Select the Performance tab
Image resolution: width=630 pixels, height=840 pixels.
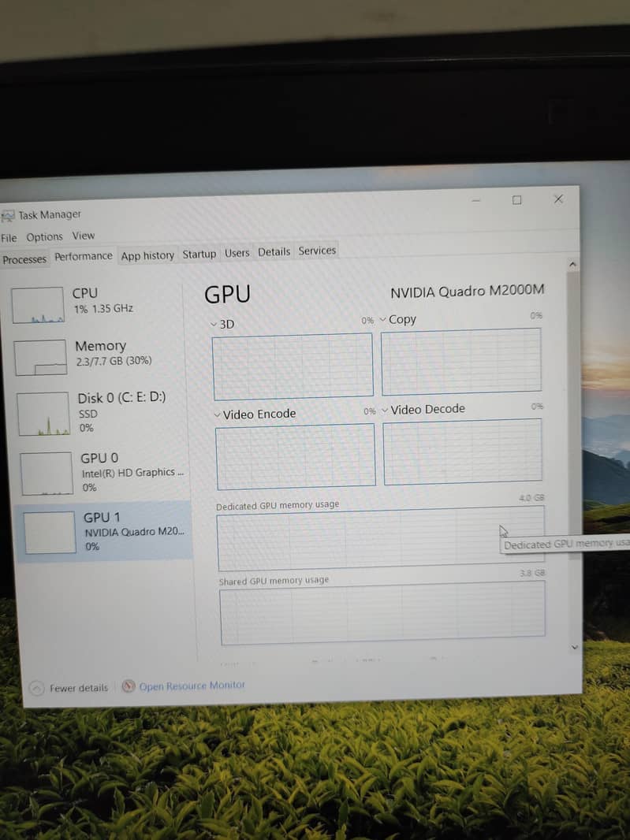coord(83,256)
